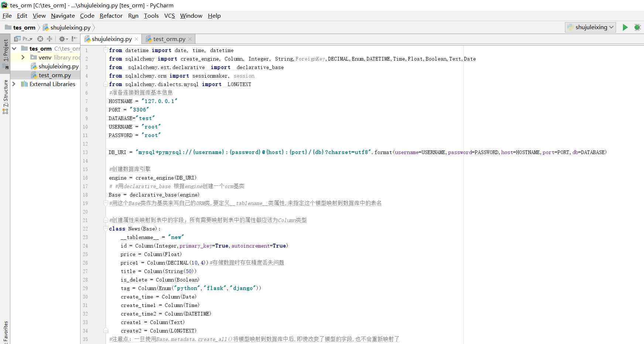Open the Project view selector dropdown
Viewport: 644px width, 344px height.
click(23, 39)
